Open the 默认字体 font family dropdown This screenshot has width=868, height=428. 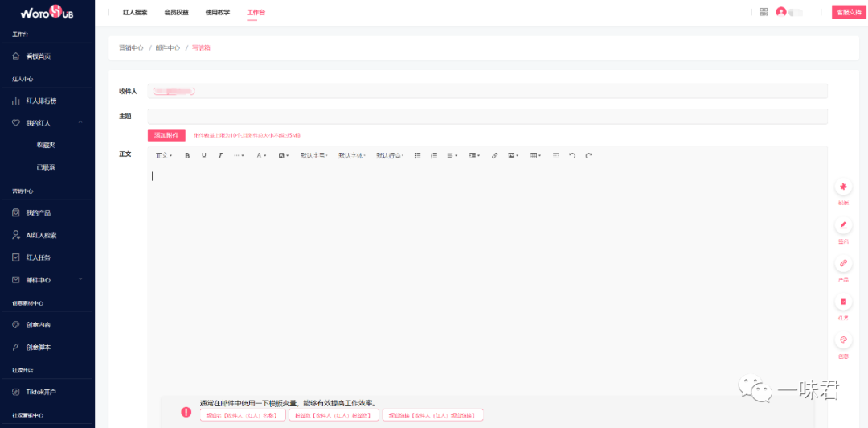[x=352, y=156]
